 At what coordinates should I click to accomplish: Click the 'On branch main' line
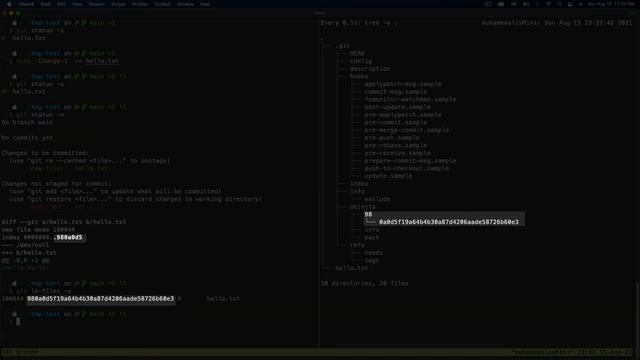coord(27,122)
